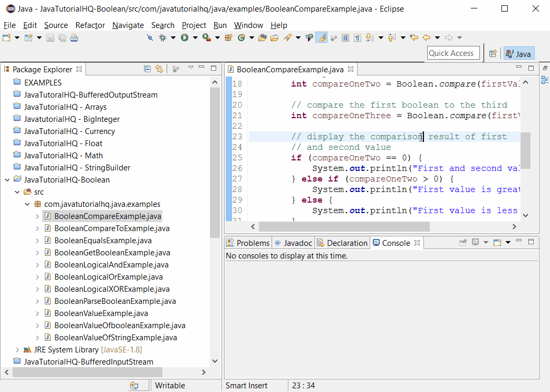Screen dimensions: 550x392
Task: Click the Open Perspective icon near Java button
Action: point(493,53)
